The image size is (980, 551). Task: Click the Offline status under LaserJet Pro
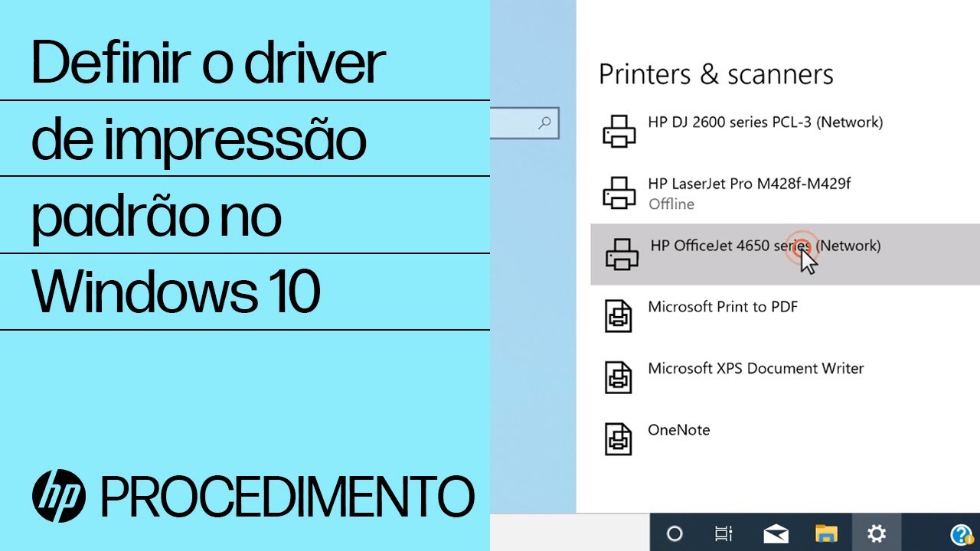pos(671,204)
